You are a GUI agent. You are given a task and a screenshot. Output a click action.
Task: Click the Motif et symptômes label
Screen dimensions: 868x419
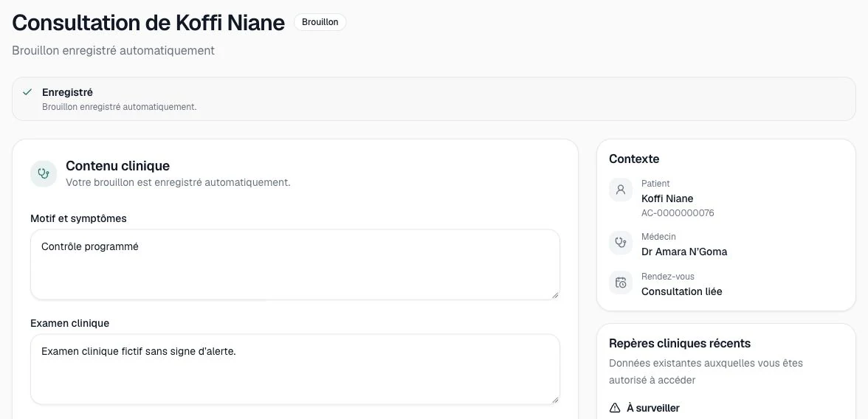click(x=78, y=218)
